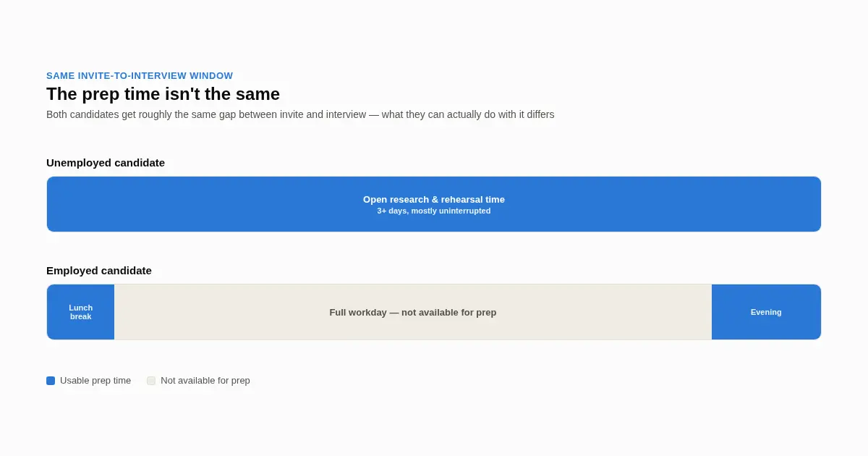Click the subtitle sentence about both candidates
This screenshot has height=456, width=868.
coord(300,114)
